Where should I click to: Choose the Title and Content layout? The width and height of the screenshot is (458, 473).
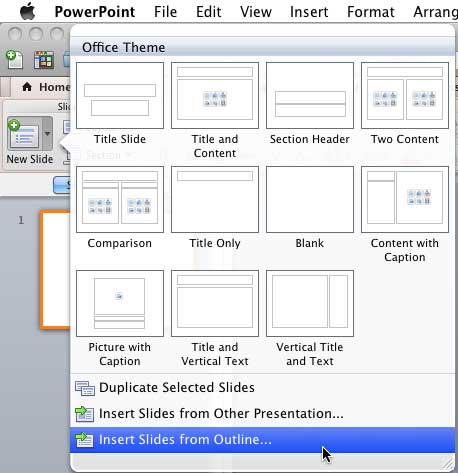[215, 95]
